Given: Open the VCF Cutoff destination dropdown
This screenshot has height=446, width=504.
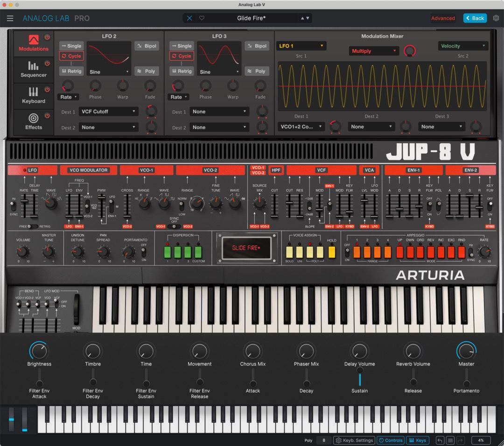Looking at the screenshot, I should tap(108, 112).
